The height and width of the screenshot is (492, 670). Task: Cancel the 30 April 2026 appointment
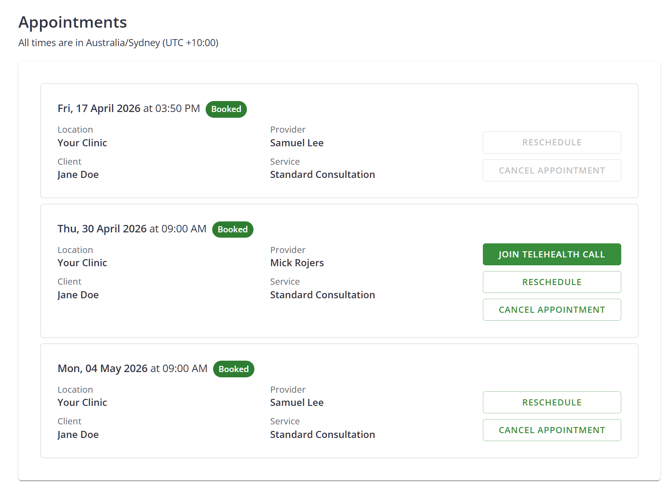pyautogui.click(x=551, y=310)
